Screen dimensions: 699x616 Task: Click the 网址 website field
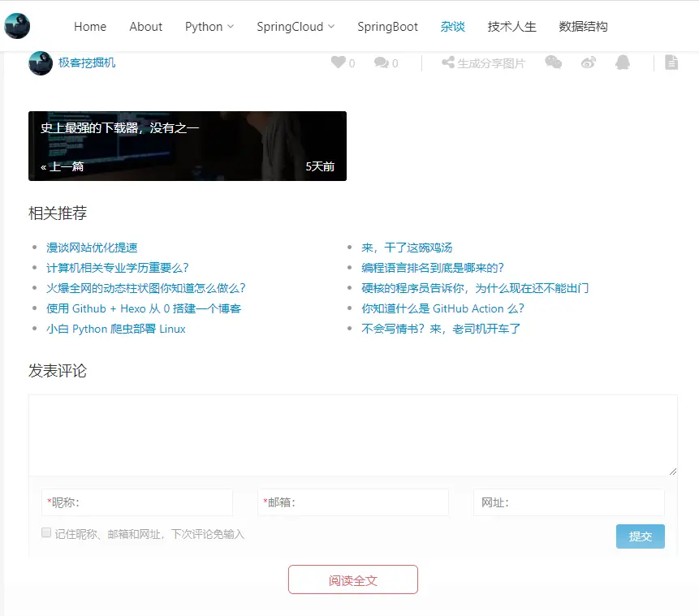pos(569,502)
